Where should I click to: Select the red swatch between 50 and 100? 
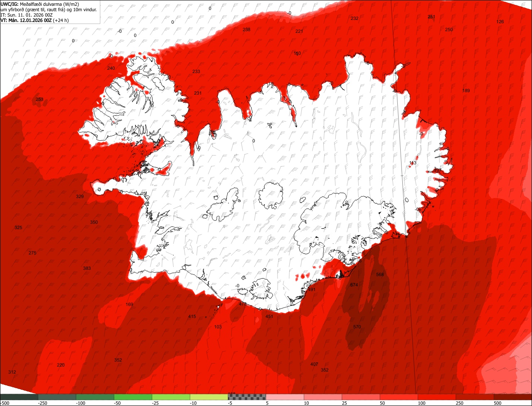(x=399, y=397)
